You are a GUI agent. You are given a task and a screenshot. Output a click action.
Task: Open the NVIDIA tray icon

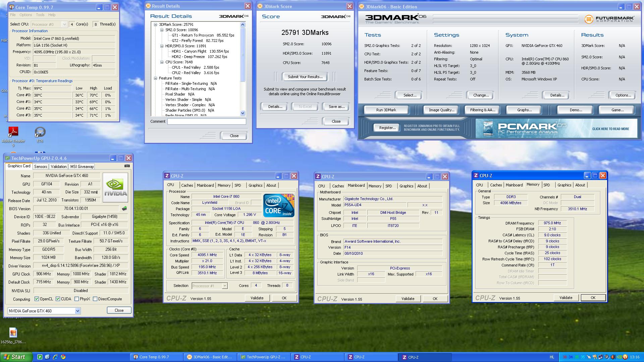point(619,357)
